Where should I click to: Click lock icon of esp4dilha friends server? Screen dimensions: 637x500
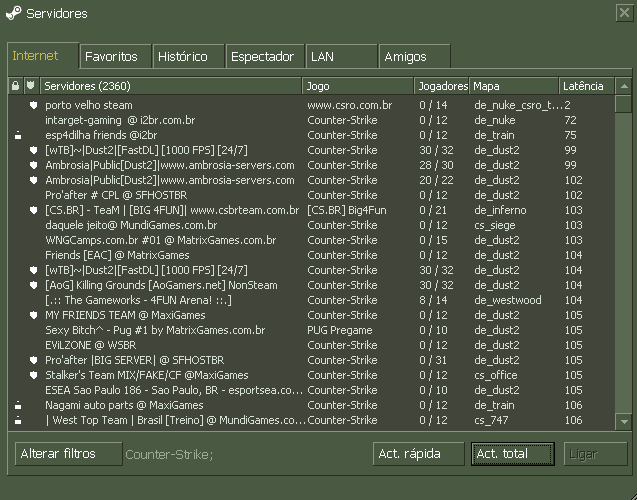point(18,135)
